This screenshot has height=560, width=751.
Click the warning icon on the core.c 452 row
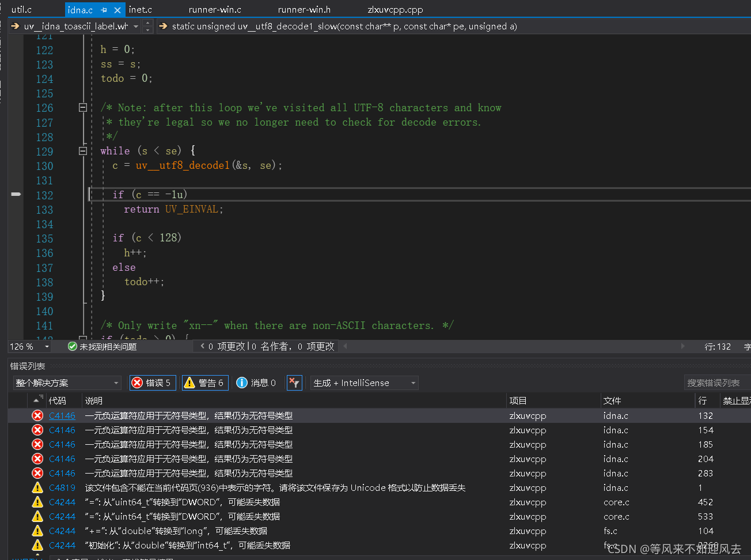click(x=37, y=502)
